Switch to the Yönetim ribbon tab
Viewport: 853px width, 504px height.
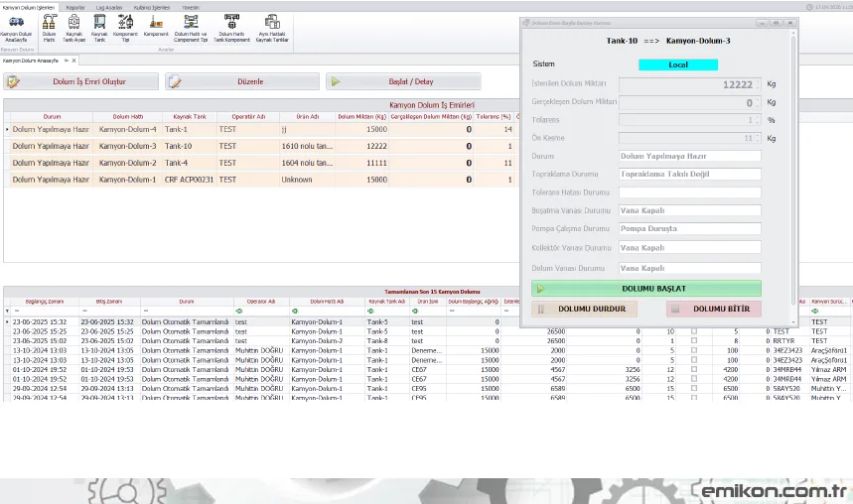point(191,8)
